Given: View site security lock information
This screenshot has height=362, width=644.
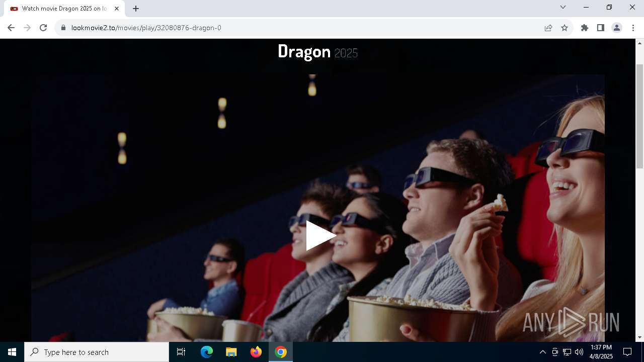Looking at the screenshot, I should [x=63, y=28].
